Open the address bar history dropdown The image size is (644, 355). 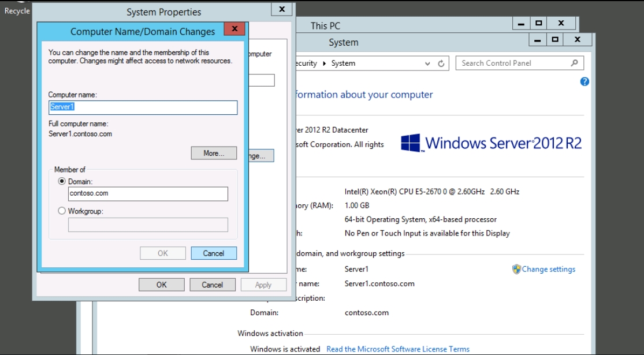[x=427, y=63]
